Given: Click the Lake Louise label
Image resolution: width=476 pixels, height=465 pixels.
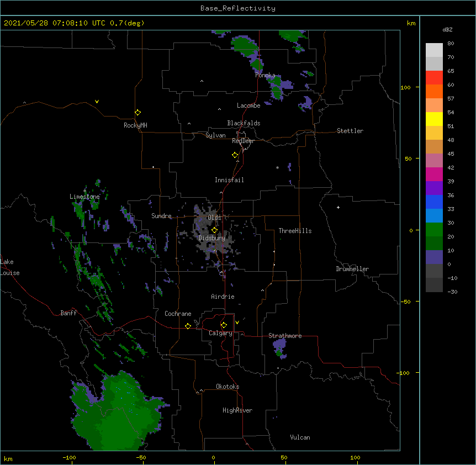Looking at the screenshot, I should click(x=10, y=267).
